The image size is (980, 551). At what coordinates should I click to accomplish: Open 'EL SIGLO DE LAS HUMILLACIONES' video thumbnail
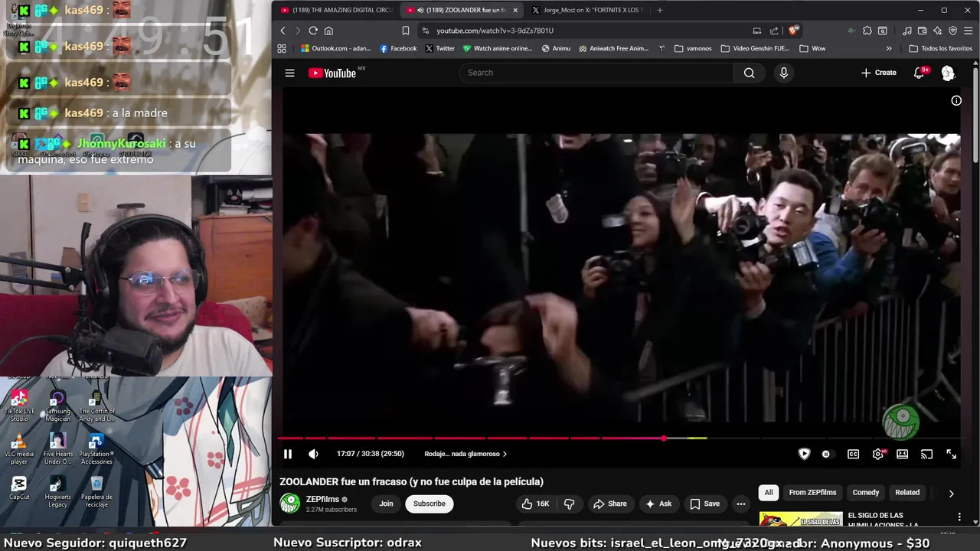(801, 520)
